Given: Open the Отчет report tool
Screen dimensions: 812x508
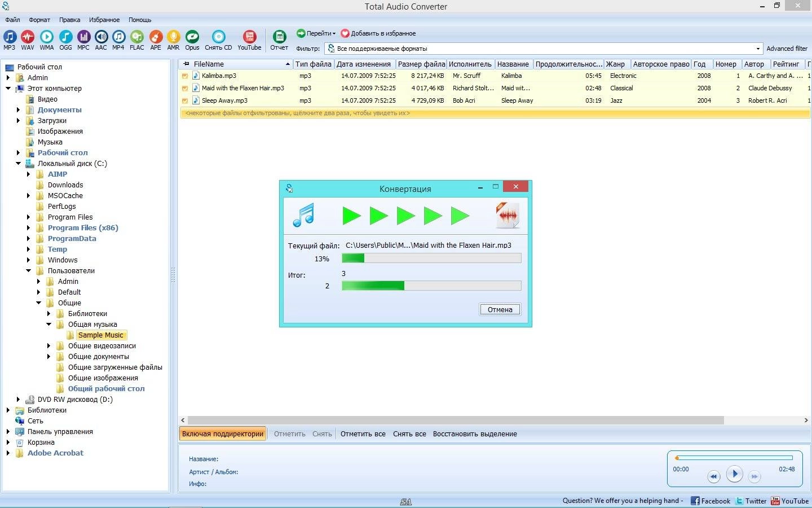Looking at the screenshot, I should click(279, 40).
